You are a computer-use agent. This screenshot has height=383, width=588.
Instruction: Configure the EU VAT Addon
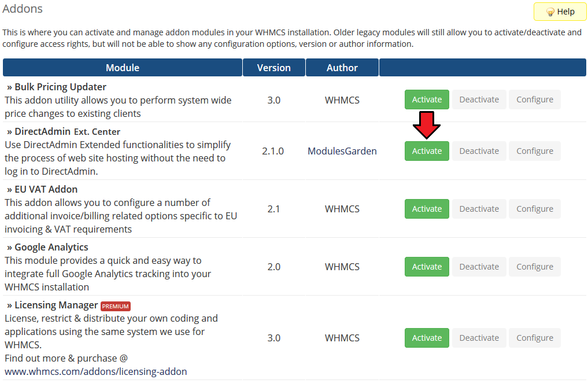pyautogui.click(x=535, y=209)
